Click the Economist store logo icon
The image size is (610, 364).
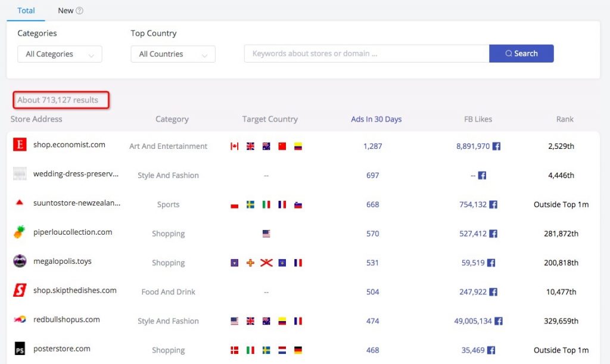point(20,144)
